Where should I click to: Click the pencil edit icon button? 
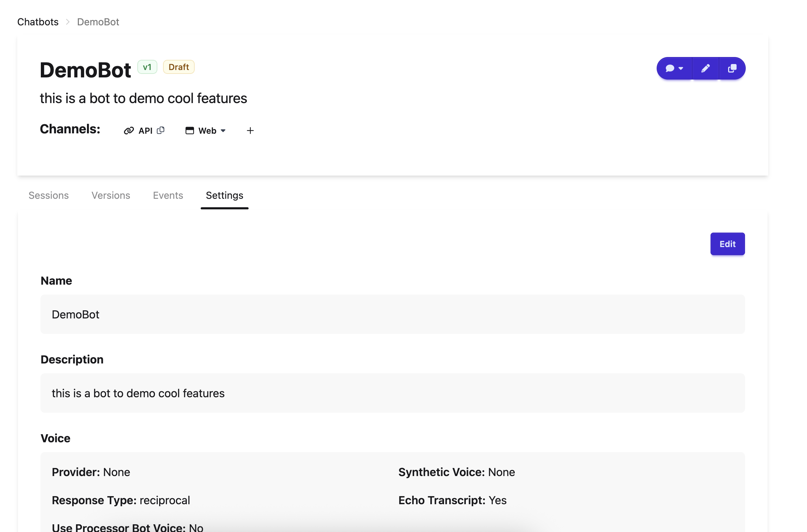coord(705,68)
